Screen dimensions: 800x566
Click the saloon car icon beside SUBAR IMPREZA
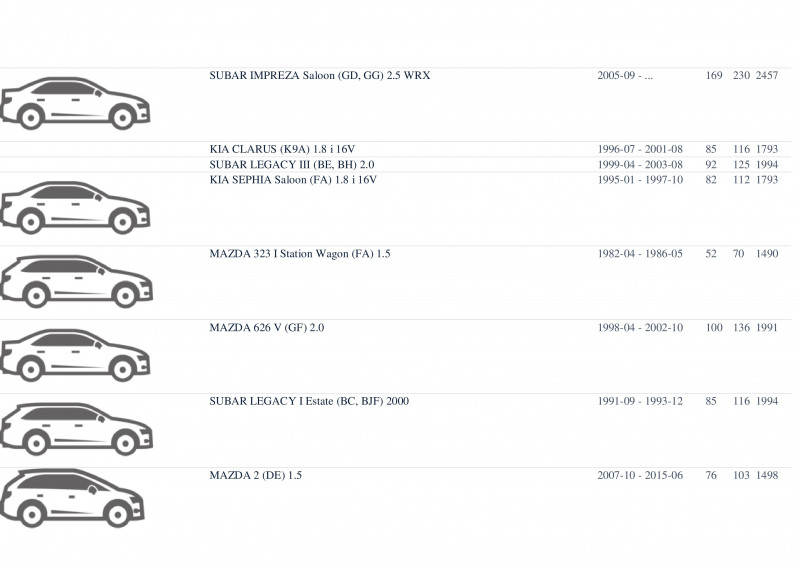[75, 104]
